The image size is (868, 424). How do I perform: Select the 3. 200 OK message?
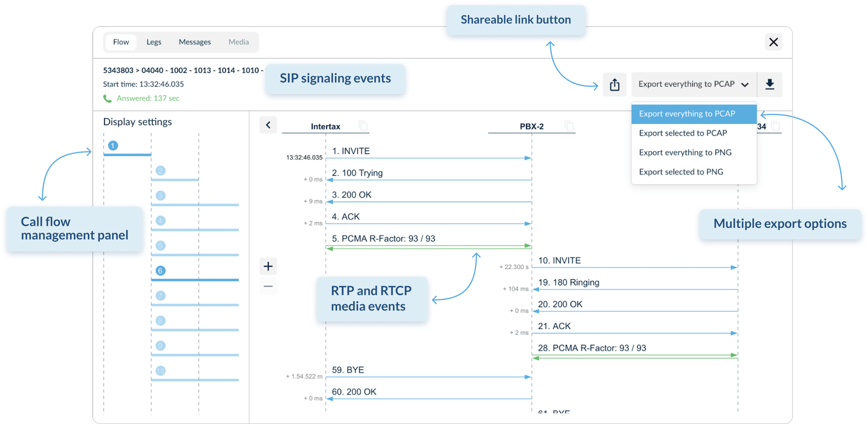coord(352,195)
